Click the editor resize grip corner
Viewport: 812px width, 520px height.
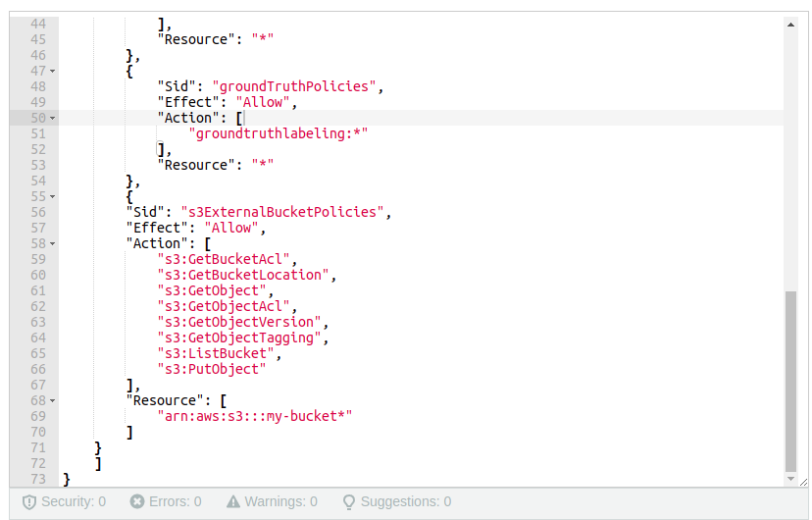[x=803, y=482]
